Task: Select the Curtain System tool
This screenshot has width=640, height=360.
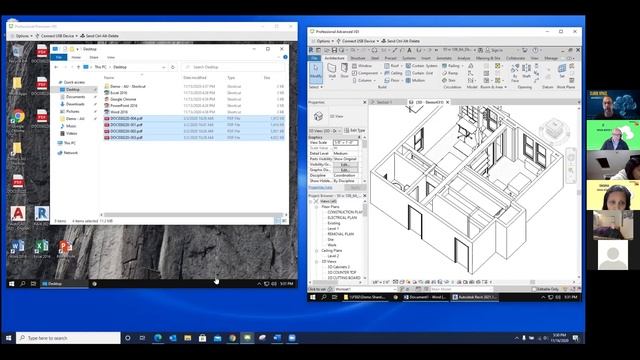Action: point(421,66)
